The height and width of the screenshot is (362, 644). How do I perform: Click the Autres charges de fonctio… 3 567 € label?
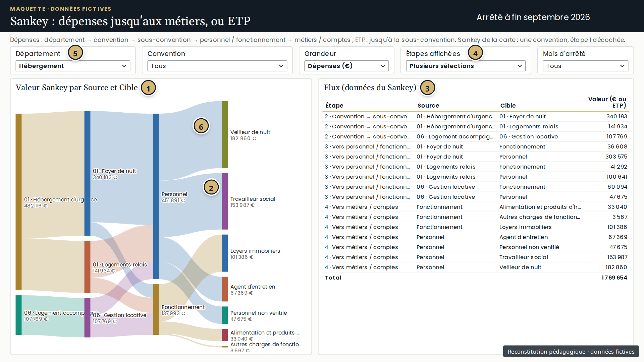pos(266,347)
